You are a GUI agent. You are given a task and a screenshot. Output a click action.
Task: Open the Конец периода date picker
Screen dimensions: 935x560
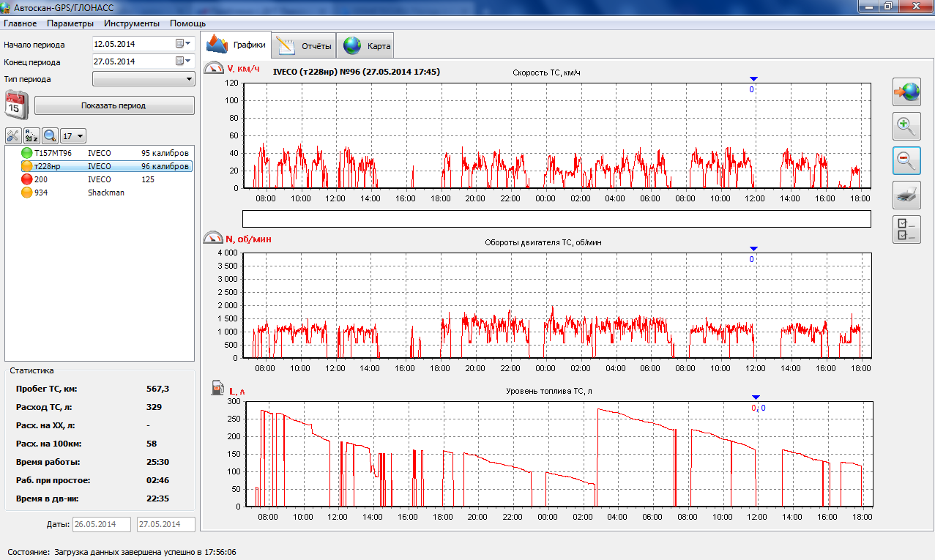182,61
